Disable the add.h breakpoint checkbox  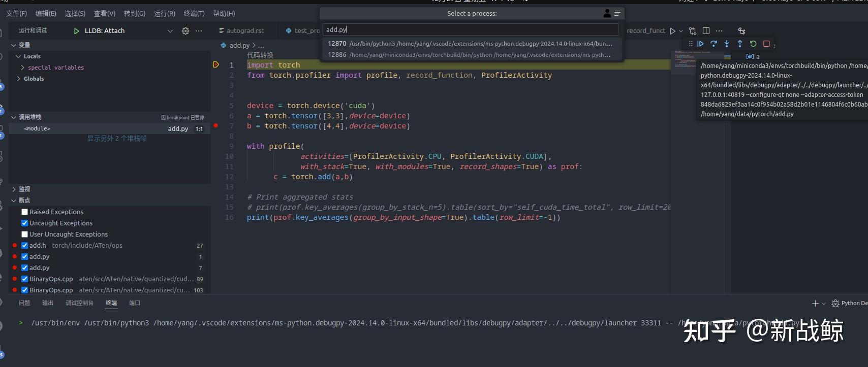(24, 246)
